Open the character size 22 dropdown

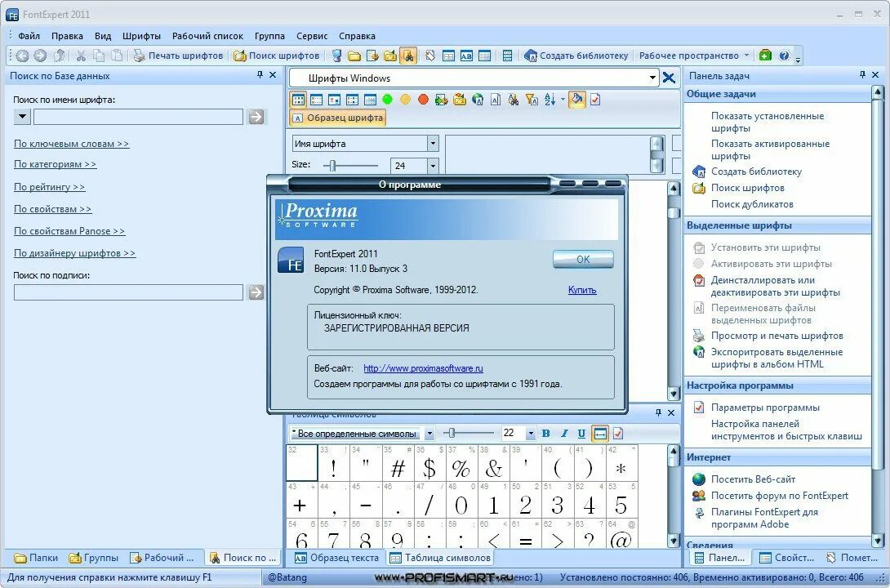531,434
